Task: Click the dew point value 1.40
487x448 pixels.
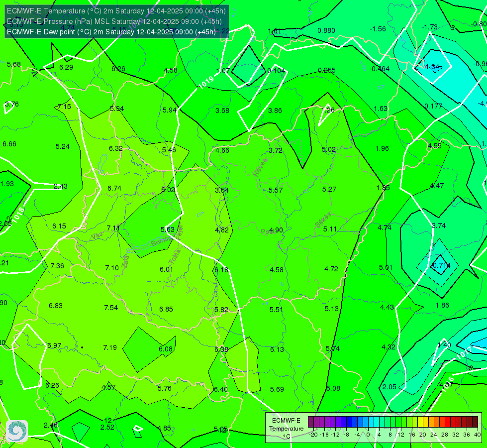Action: [444, 344]
